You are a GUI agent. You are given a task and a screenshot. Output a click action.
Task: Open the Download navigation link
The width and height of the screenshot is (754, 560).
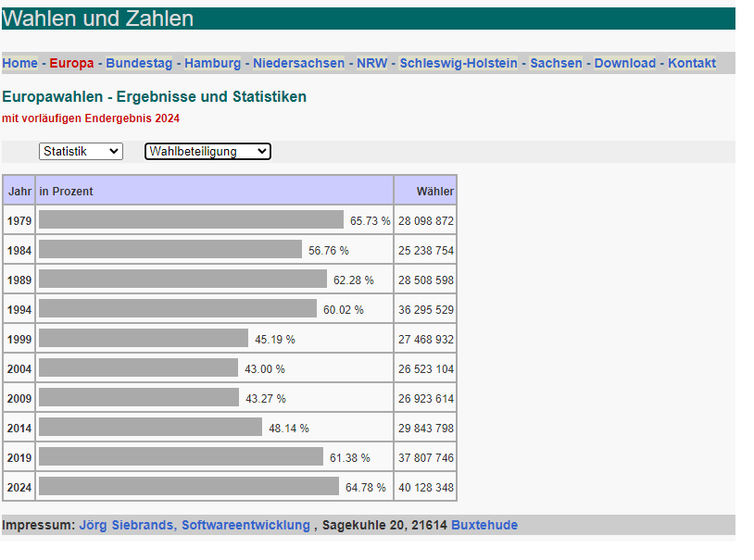[x=624, y=63]
